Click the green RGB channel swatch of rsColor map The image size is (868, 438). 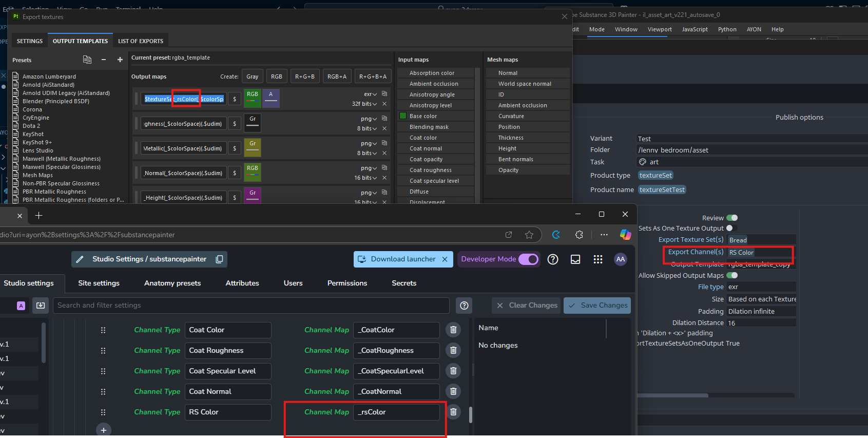coord(253,98)
